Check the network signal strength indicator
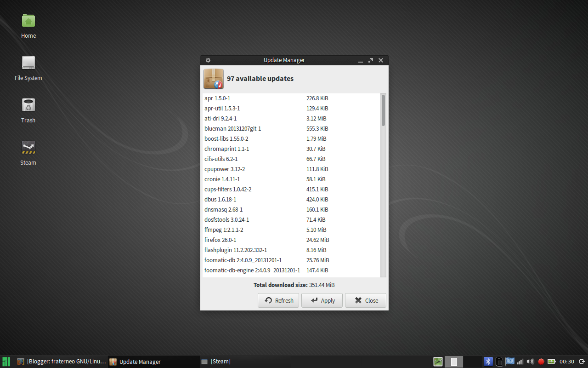588x368 pixels. pos(520,362)
